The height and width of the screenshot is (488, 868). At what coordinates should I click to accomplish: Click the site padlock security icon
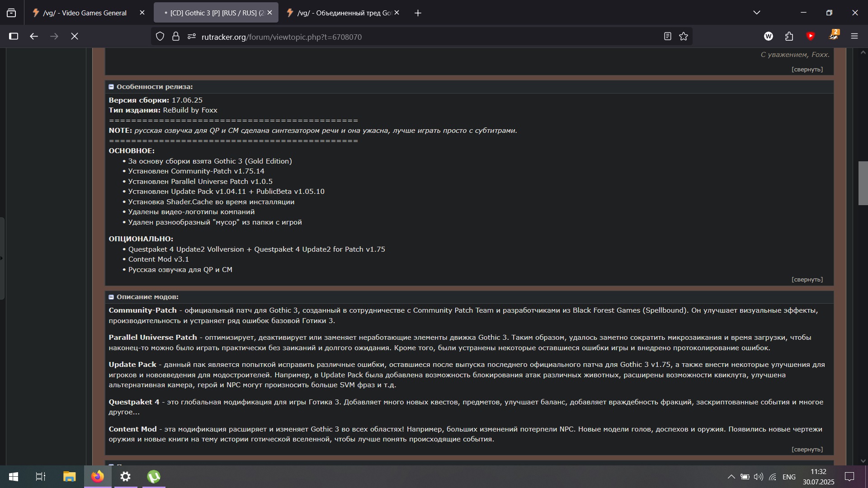tap(176, 37)
